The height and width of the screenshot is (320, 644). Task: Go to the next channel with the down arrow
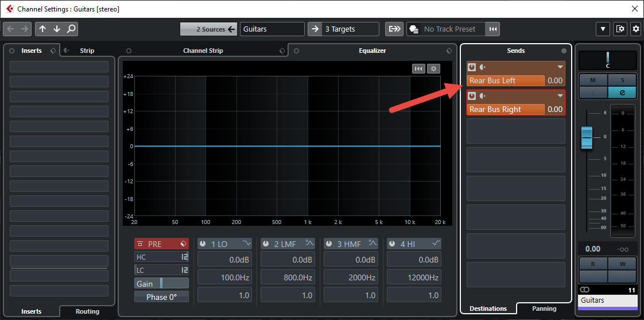[57, 29]
